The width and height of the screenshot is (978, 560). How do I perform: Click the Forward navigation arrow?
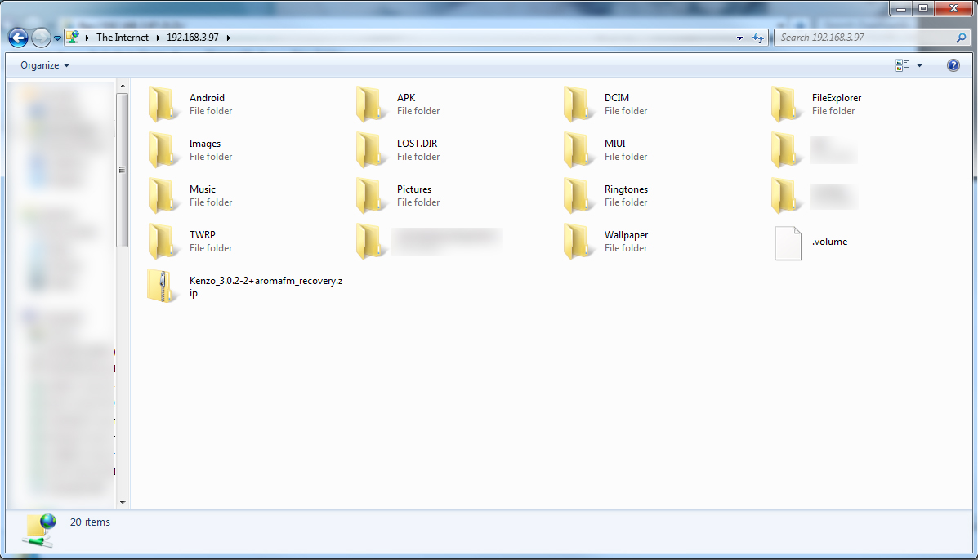(x=41, y=38)
